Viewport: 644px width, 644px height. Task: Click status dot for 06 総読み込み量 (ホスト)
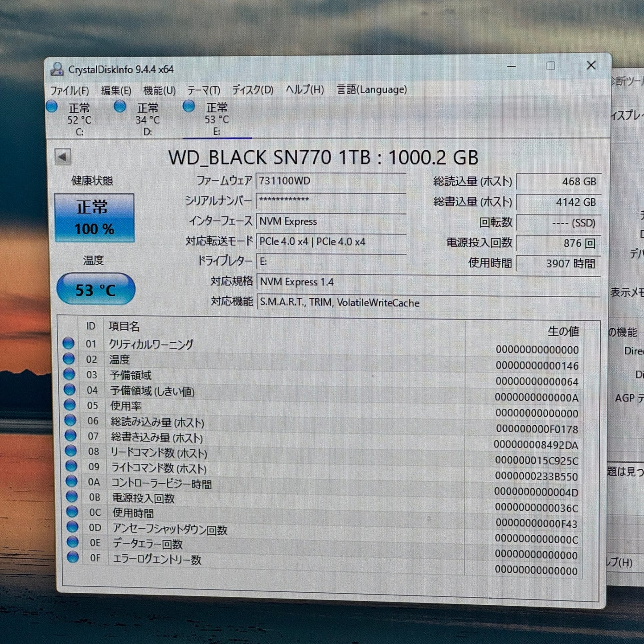(70, 420)
